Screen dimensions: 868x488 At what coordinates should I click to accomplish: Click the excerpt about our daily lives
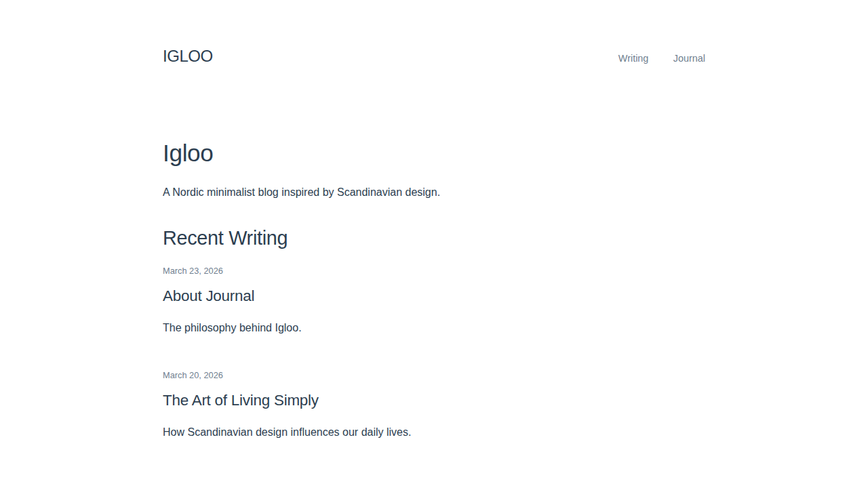click(x=287, y=432)
